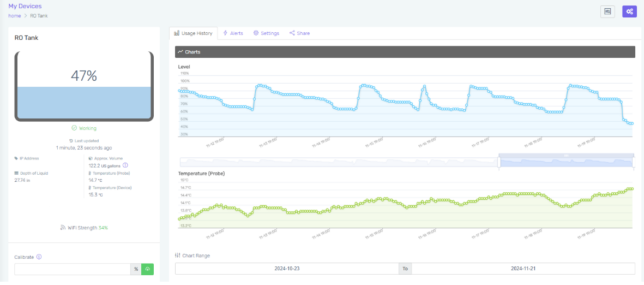This screenshot has height=285, width=644.
Task: Click the Charts header line icon
Action: click(180, 52)
